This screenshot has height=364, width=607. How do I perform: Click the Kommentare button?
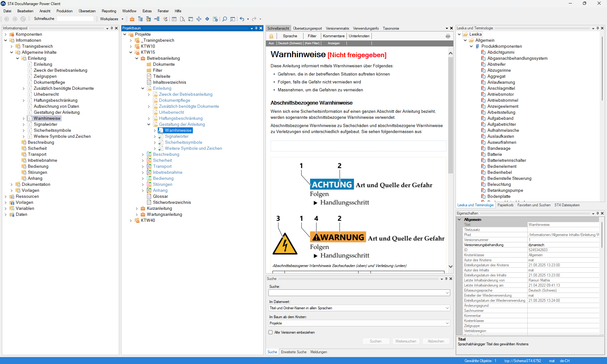pos(334,36)
